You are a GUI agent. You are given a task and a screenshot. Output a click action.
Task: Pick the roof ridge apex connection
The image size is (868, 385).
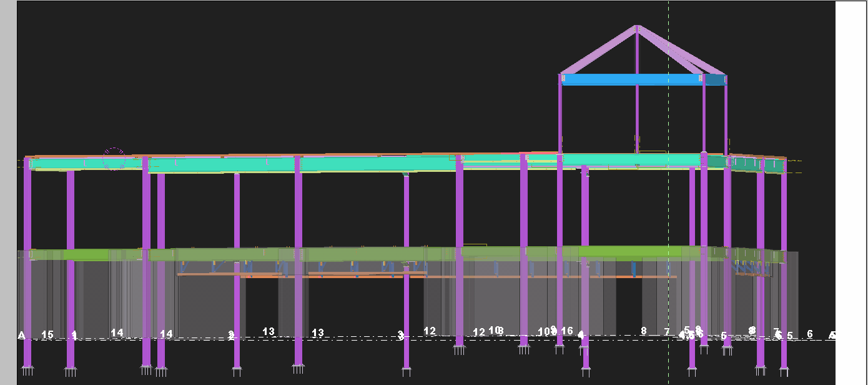coord(637,27)
